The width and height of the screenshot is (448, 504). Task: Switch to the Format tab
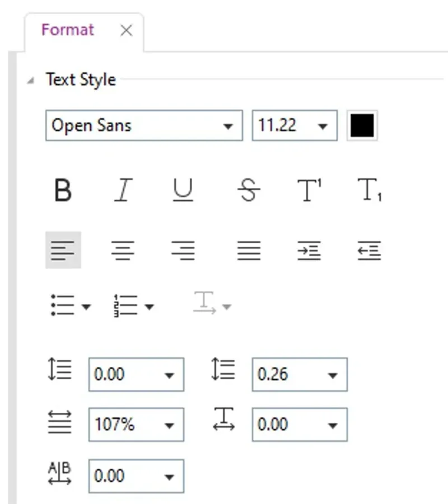click(x=67, y=30)
